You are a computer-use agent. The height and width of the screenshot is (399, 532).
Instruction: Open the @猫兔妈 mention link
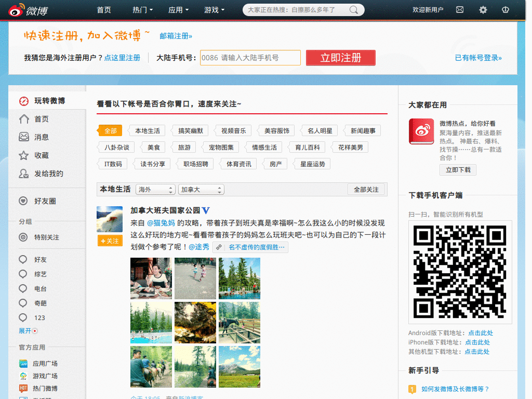pyautogui.click(x=161, y=223)
